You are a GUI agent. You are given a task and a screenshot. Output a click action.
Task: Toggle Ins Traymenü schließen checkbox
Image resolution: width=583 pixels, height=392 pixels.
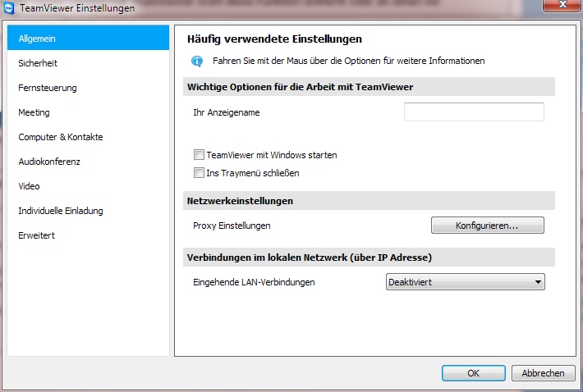coord(199,172)
